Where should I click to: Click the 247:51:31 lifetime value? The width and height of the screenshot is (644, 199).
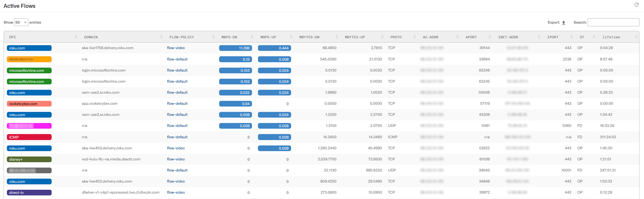tap(608, 170)
